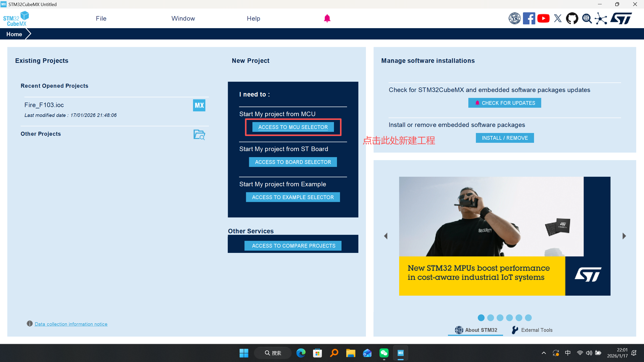Open Data collection information notice link
The height and width of the screenshot is (362, 644).
point(71,324)
